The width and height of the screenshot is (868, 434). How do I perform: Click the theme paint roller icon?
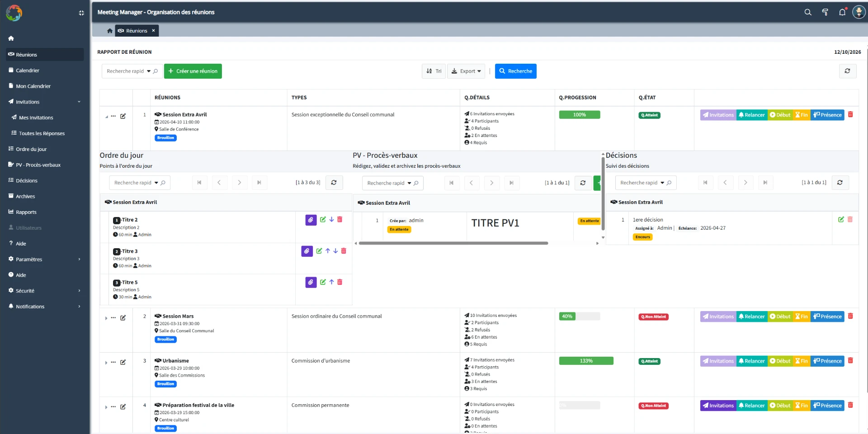coord(825,12)
